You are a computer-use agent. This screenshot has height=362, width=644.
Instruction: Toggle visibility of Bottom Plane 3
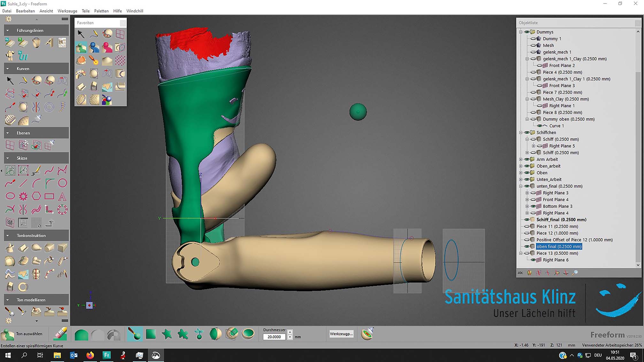pos(533,206)
